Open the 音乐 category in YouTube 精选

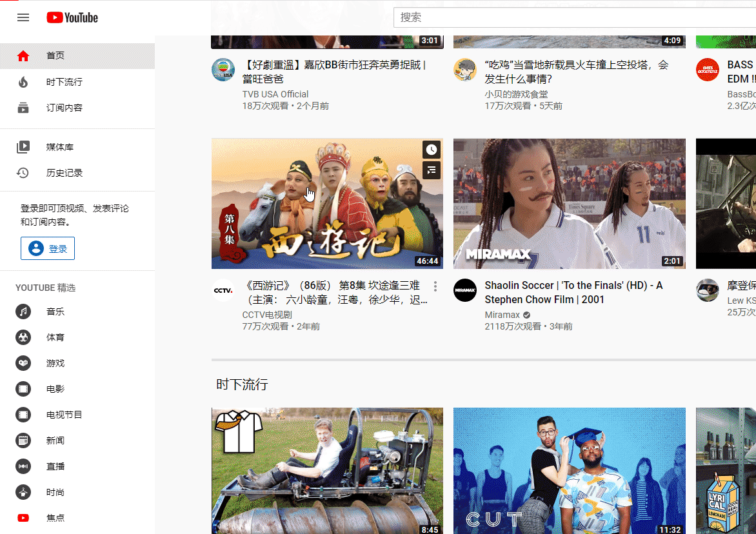(x=55, y=311)
